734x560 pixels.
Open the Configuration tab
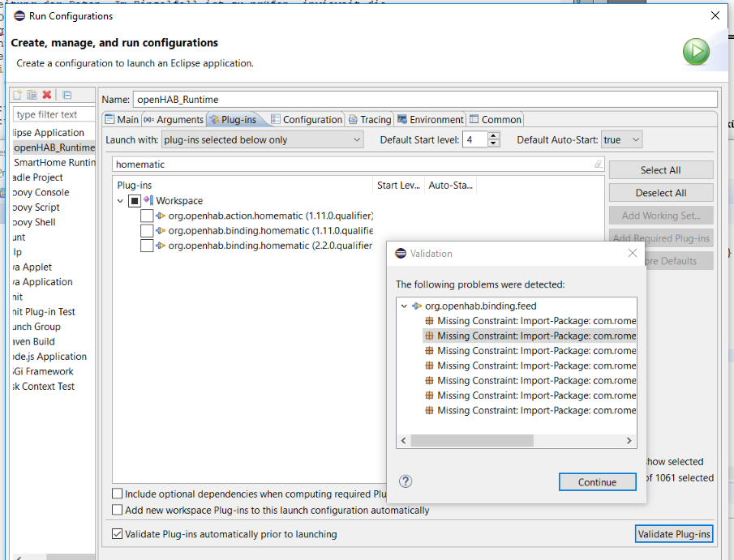coord(306,119)
